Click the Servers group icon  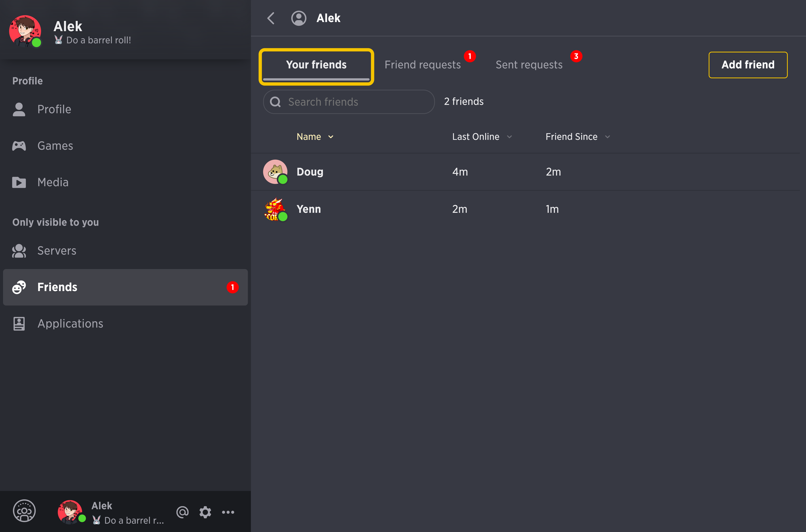tap(19, 251)
